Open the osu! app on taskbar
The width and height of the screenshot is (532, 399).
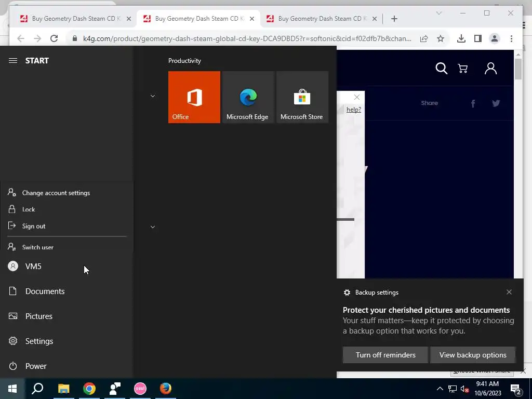click(140, 389)
